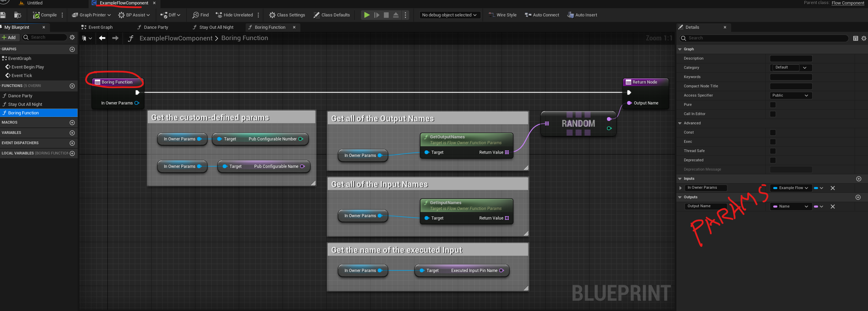Viewport: 868px width, 311px height.
Task: Switch to the Dance Party tab
Action: point(156,27)
